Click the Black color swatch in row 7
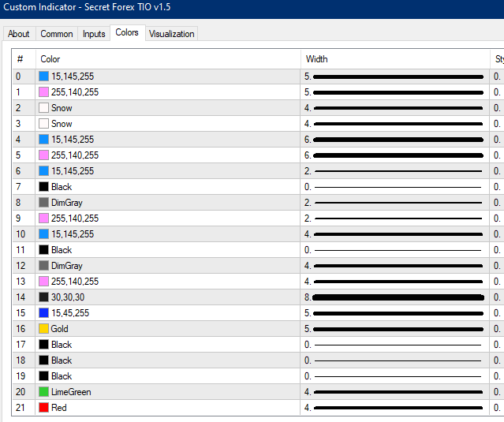The width and height of the screenshot is (504, 422). coord(43,187)
